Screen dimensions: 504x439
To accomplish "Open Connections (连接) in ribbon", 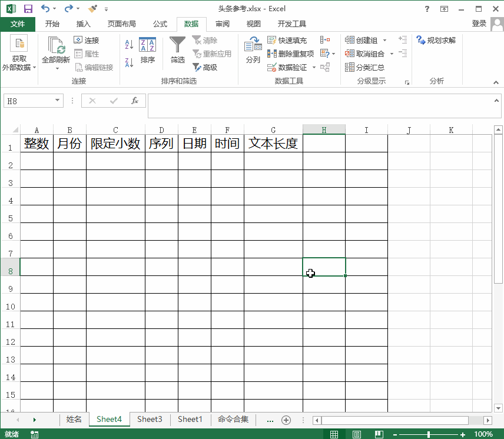I will click(x=87, y=40).
